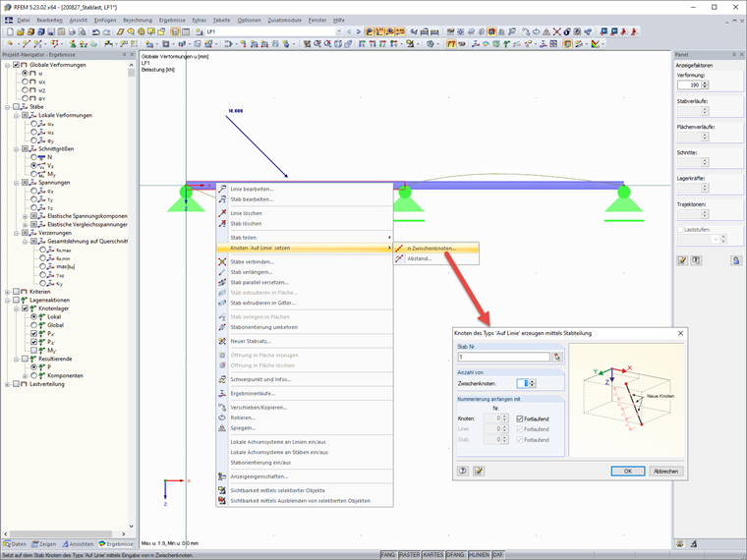This screenshot has height=560, width=747.
Task: Expand the Elastische Spannungskomponenten node
Action: [26, 216]
